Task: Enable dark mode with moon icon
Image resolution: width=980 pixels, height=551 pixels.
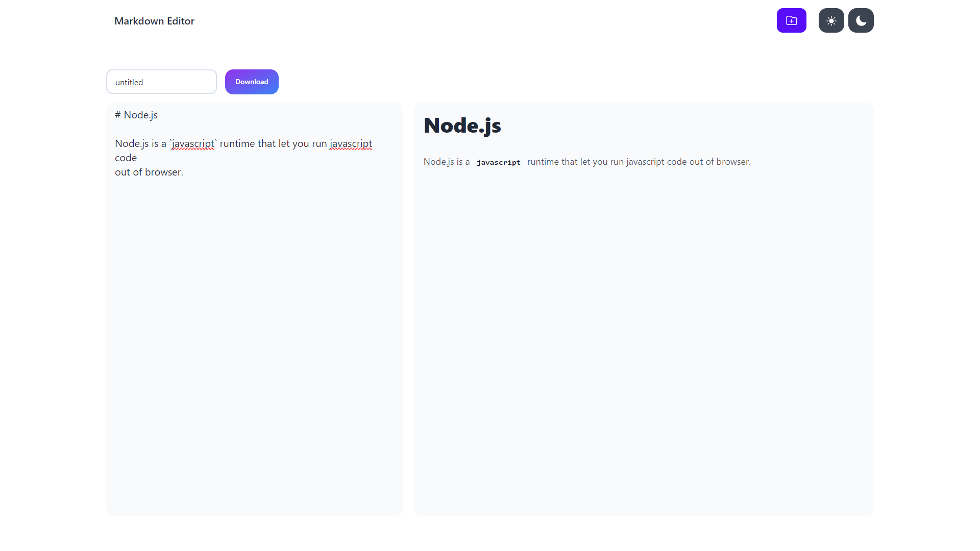Action: tap(861, 20)
